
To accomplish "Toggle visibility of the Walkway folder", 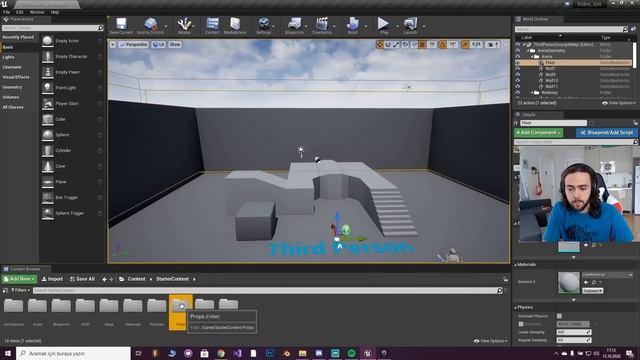I will [518, 93].
